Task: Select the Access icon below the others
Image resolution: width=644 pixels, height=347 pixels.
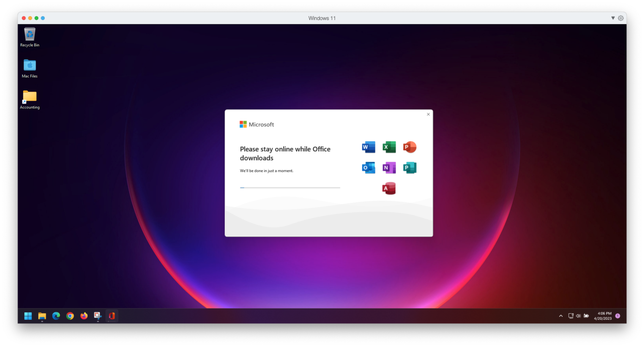Action: pos(389,188)
